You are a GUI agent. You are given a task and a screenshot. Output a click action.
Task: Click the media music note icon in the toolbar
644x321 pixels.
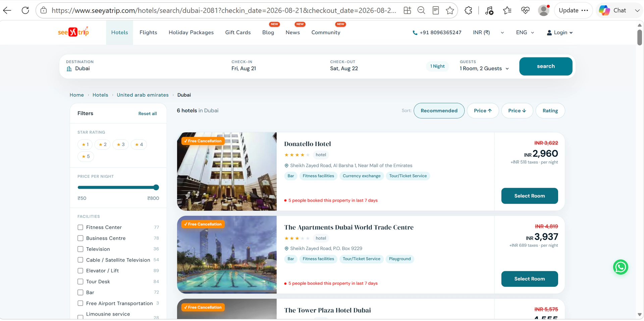[x=489, y=10]
